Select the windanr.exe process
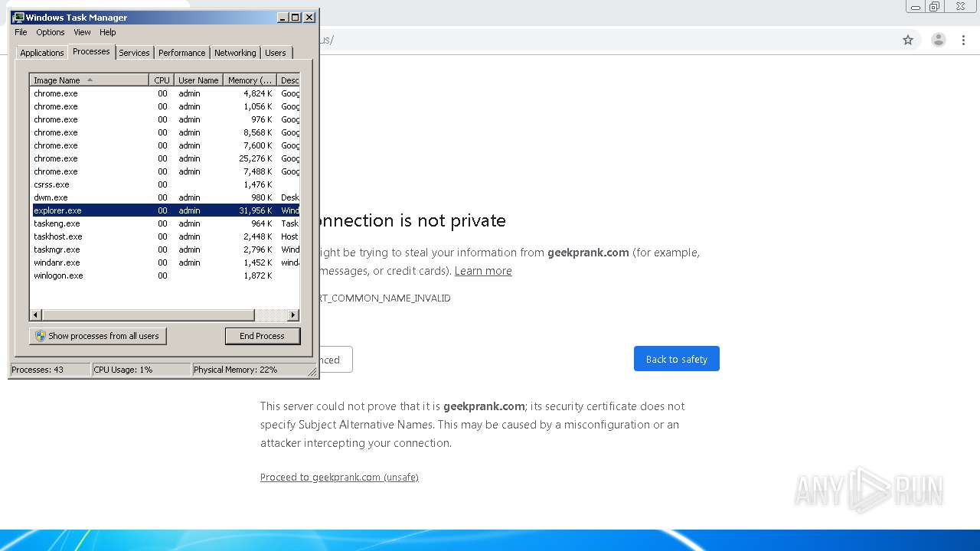The image size is (980, 551). click(165, 262)
